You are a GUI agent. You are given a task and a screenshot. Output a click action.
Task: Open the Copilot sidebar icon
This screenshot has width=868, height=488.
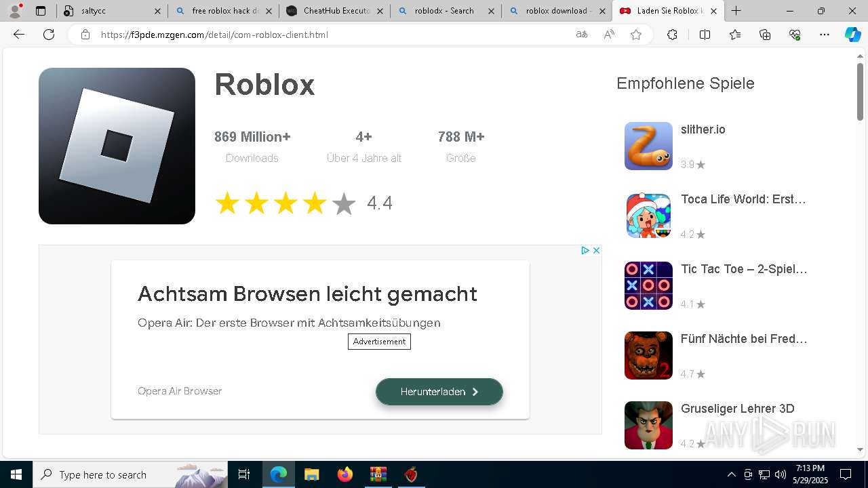(x=852, y=35)
